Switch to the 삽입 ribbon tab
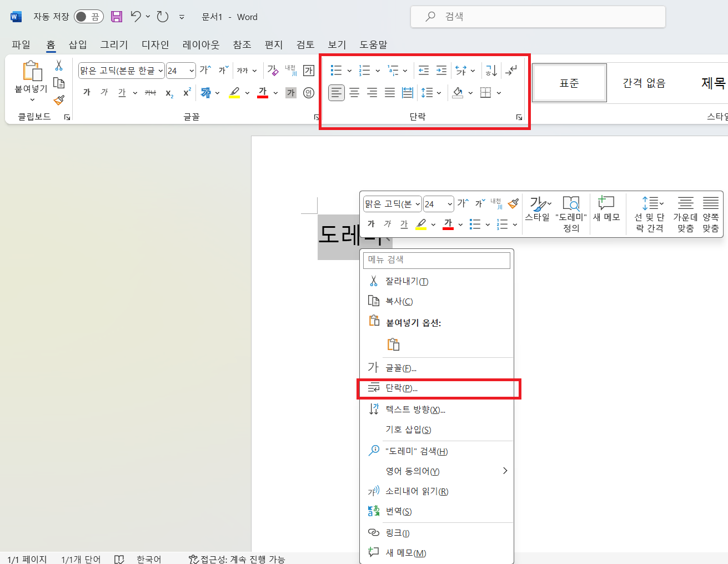The height and width of the screenshot is (564, 728). (x=78, y=44)
